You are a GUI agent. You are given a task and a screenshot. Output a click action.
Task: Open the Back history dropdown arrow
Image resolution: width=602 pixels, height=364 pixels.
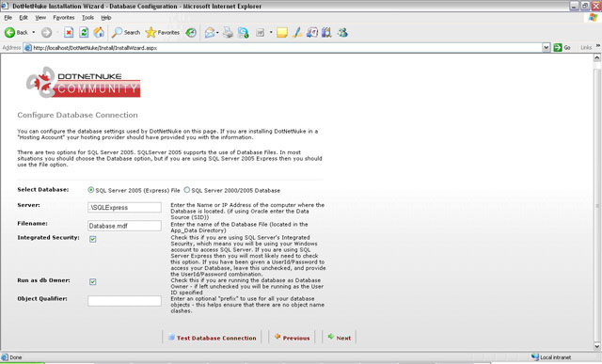pos(34,33)
